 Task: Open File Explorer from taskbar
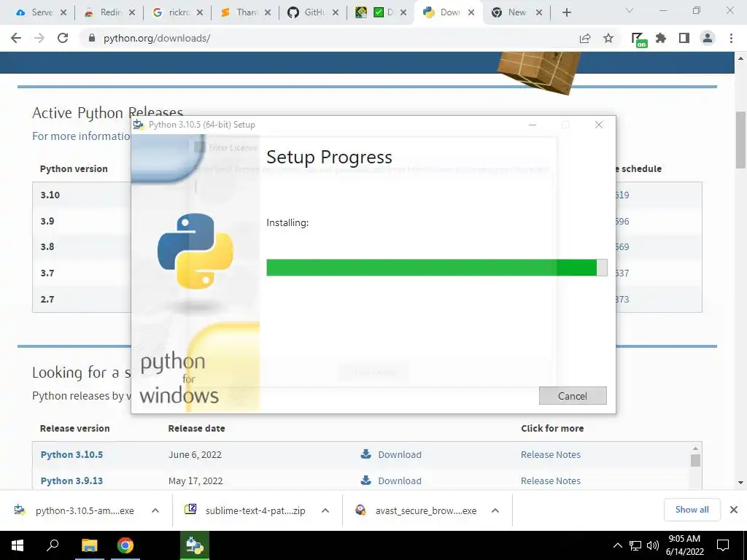[89, 545]
